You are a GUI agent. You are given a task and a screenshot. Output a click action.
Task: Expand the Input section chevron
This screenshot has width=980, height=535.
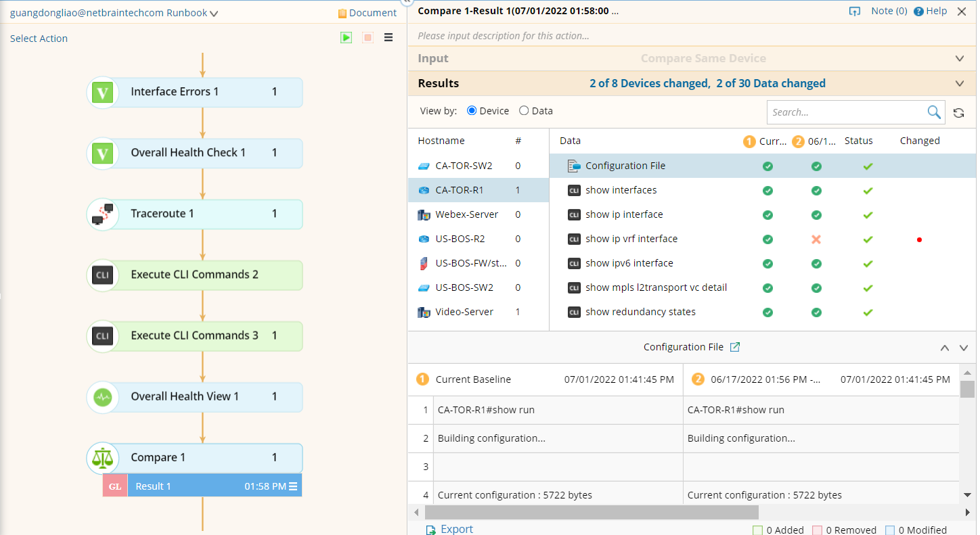[x=959, y=59]
